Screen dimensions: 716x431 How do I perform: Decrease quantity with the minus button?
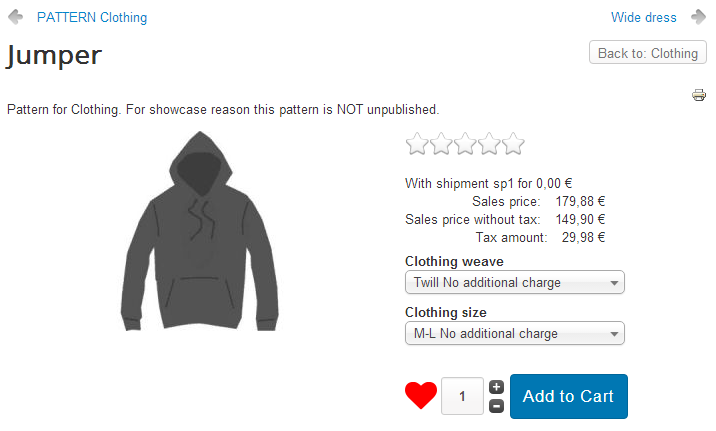click(x=496, y=406)
